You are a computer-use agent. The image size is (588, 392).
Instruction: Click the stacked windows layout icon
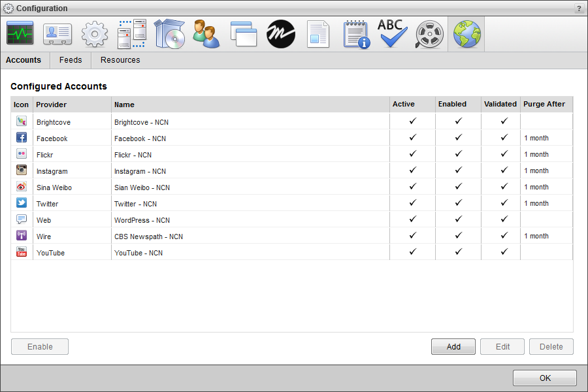(x=243, y=33)
